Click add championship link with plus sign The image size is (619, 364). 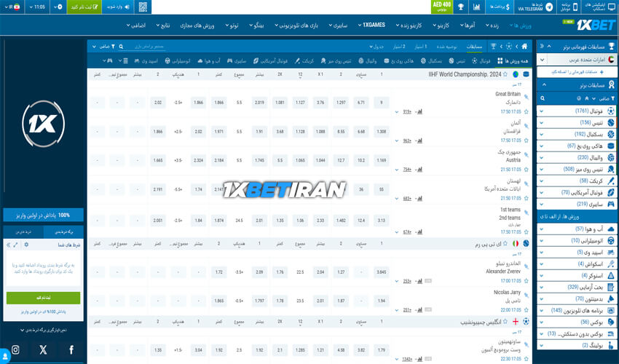(577, 72)
